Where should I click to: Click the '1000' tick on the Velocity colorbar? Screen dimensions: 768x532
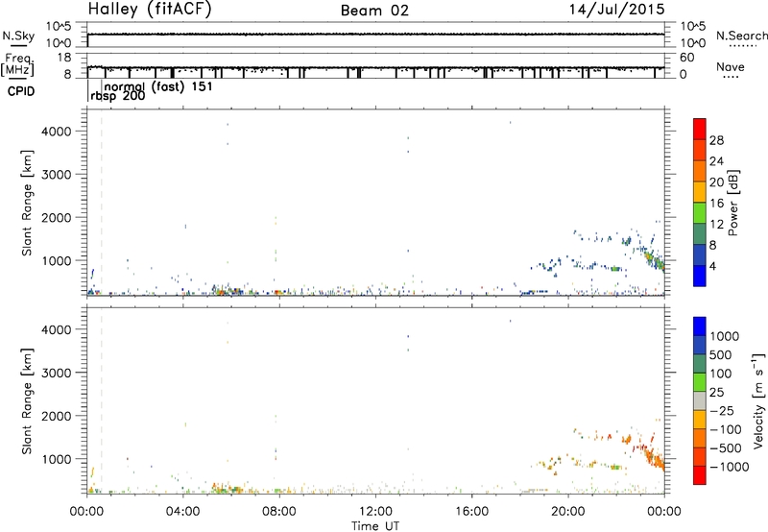pyautogui.click(x=725, y=336)
